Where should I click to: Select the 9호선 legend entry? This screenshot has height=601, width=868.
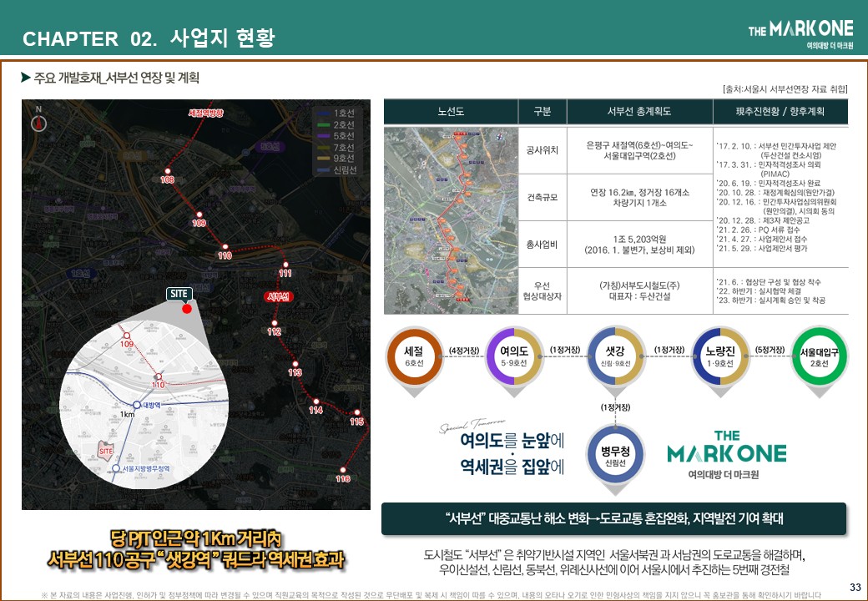[336, 159]
